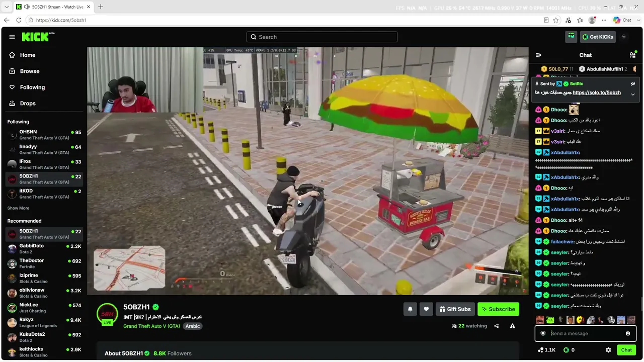Click the Search field
Viewport: 644px width, 362px height.
coord(322,37)
